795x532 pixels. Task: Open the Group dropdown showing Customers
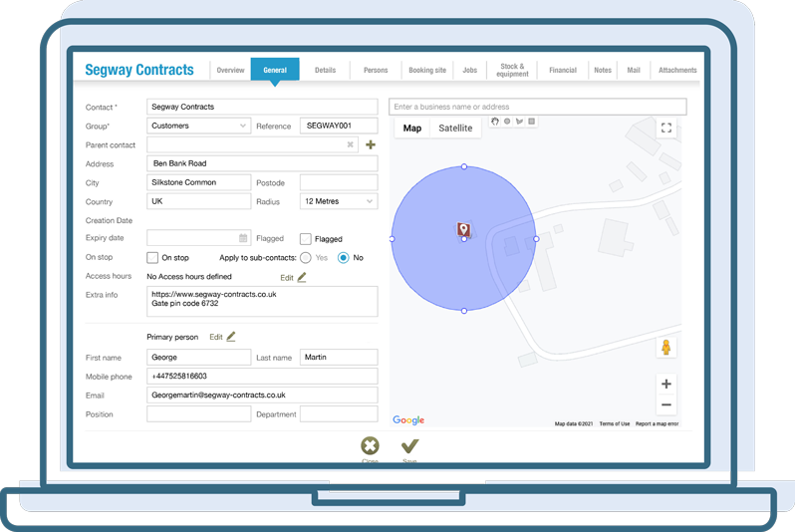pos(199,126)
